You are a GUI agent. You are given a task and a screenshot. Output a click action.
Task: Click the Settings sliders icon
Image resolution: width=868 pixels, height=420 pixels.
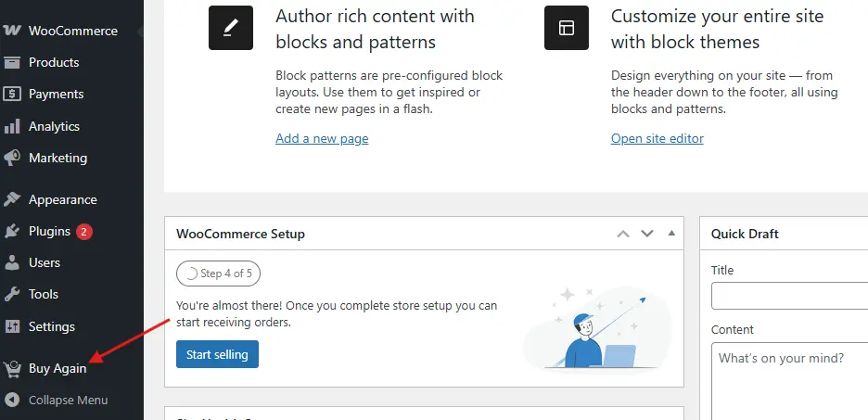click(x=12, y=326)
